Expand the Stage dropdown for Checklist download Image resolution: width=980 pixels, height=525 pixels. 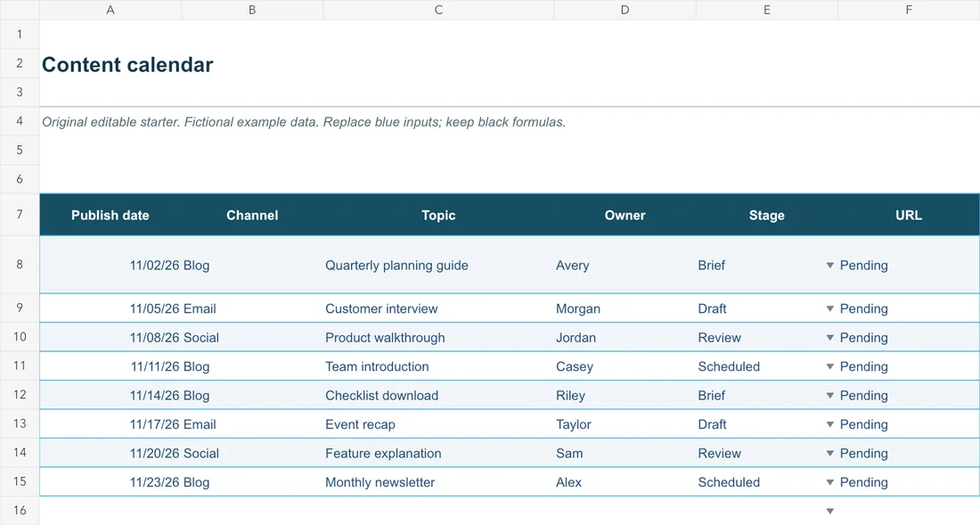click(x=830, y=396)
